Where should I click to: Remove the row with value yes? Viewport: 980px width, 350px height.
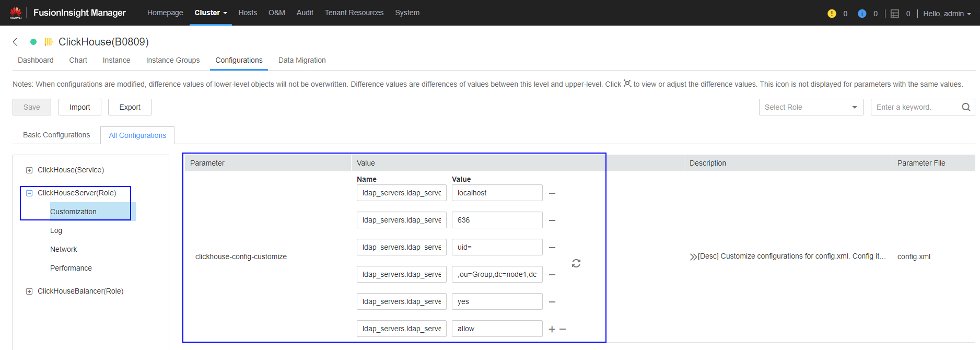point(552,302)
